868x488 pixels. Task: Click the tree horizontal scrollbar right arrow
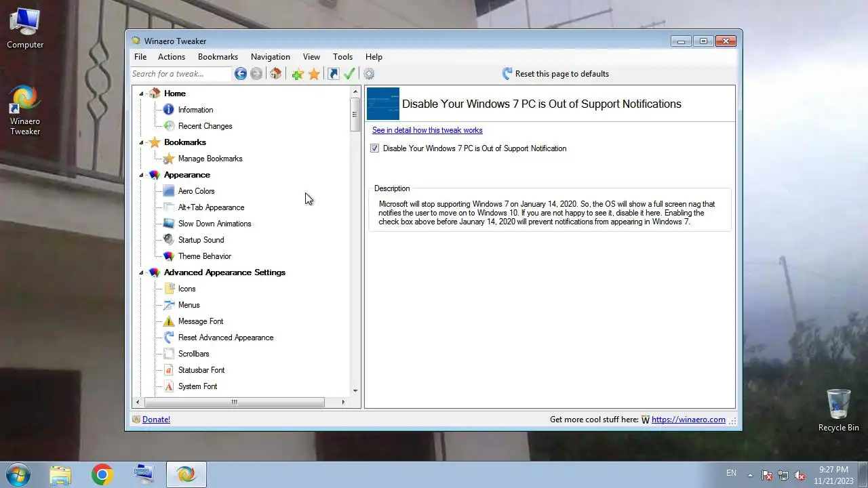click(x=343, y=403)
